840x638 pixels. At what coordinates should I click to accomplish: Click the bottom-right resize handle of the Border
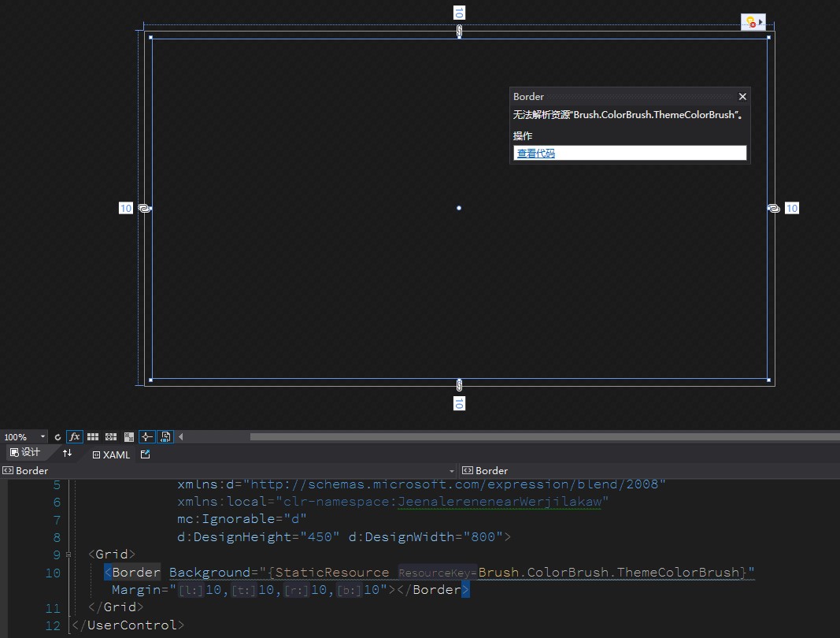tap(768, 380)
